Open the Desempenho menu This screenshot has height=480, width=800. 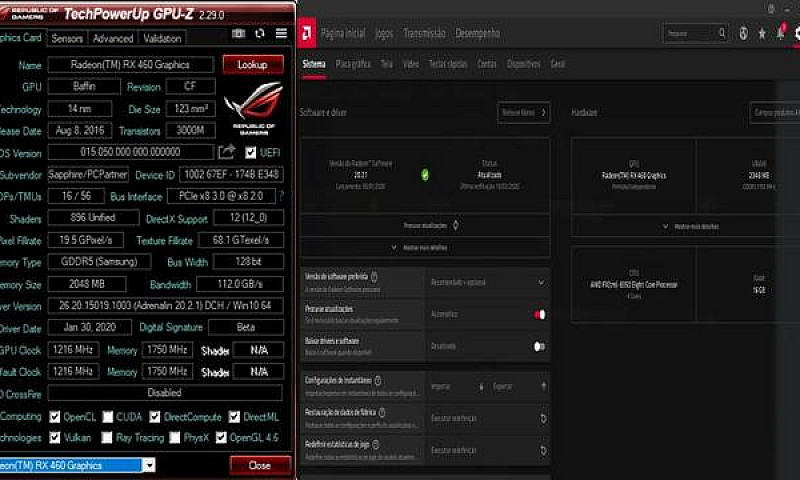point(478,34)
